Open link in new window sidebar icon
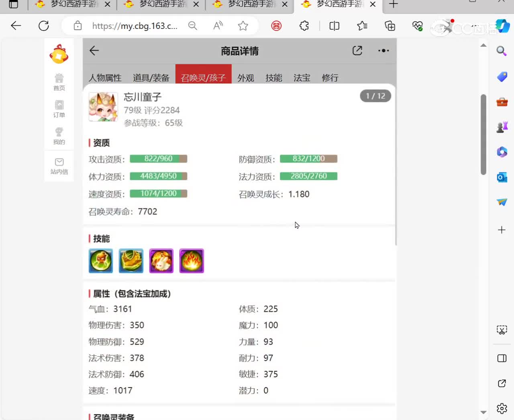Viewport: 514px width, 420px height. pos(502,383)
